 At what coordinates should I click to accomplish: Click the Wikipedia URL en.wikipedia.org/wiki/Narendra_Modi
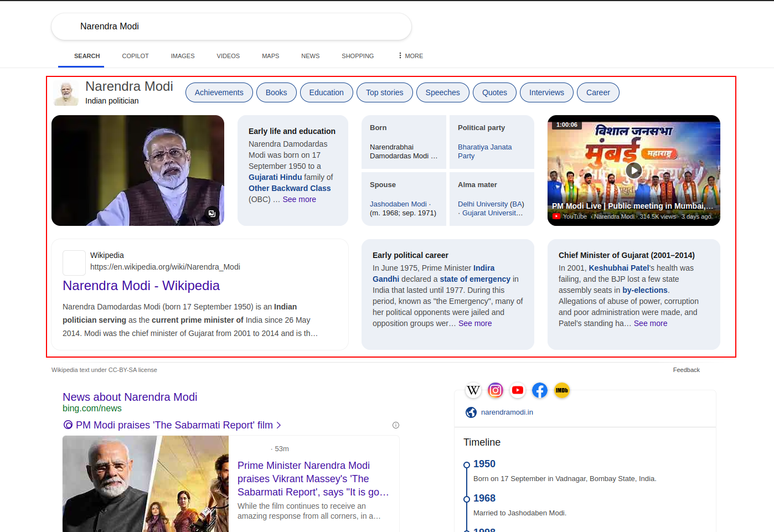point(165,267)
